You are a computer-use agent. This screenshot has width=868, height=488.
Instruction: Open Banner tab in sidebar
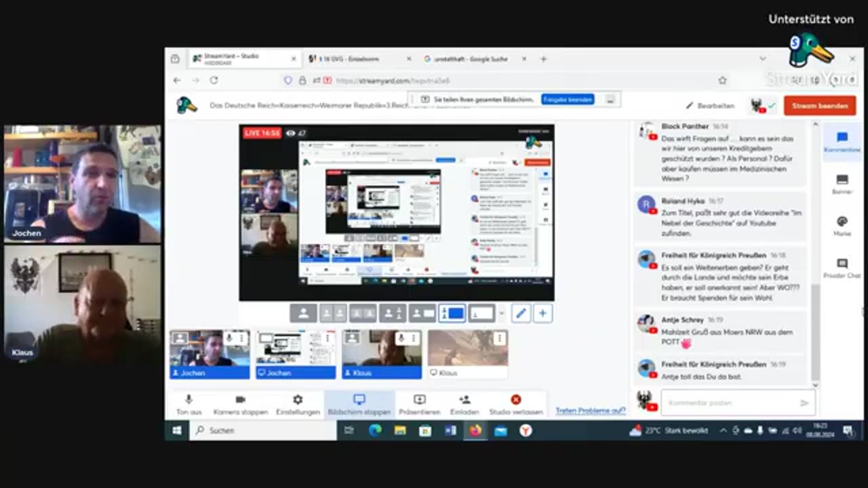(842, 184)
